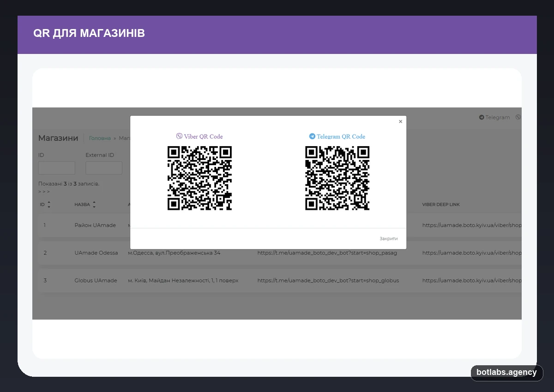This screenshot has width=554, height=392.
Task: Click the Telegram logo icon in modal
Action: coord(312,136)
